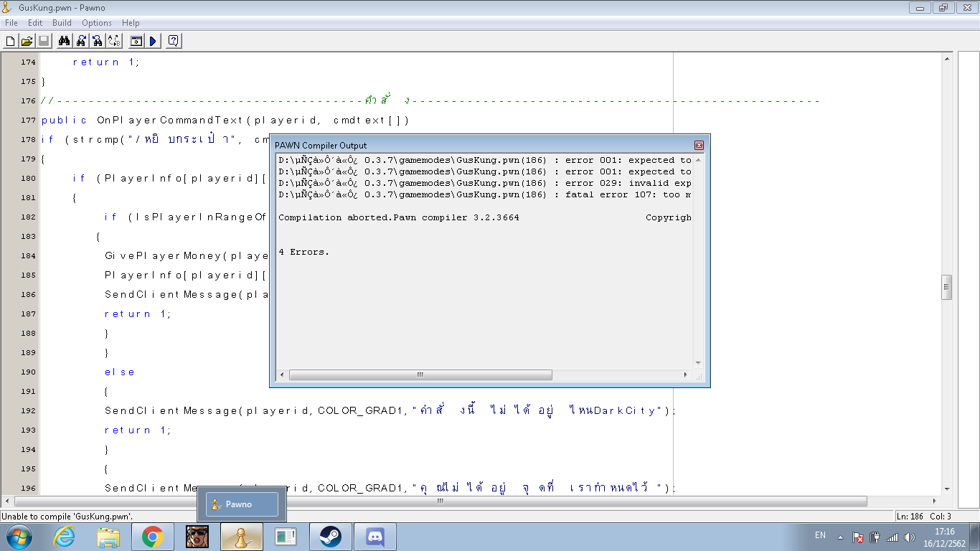Click the Open file folder icon
980x551 pixels.
(x=27, y=41)
